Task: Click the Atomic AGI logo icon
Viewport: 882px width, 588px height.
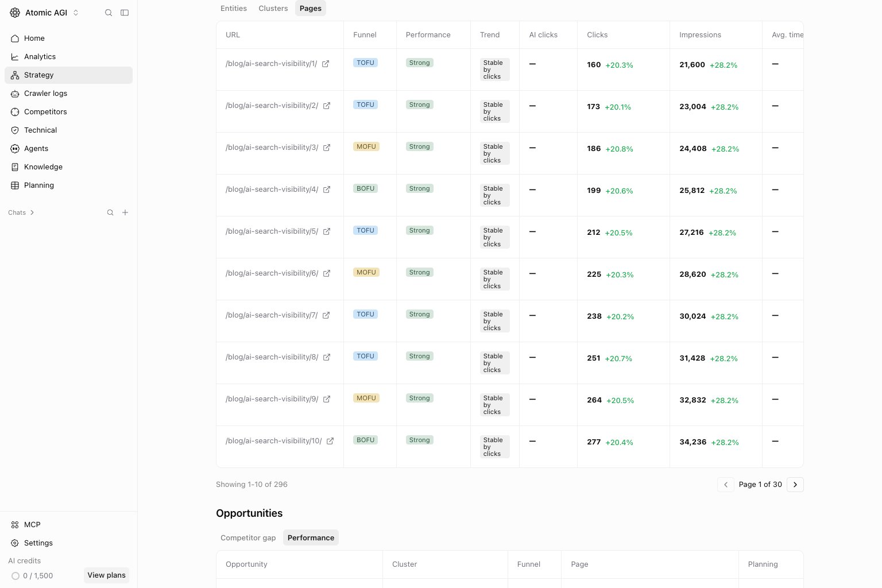Action: [x=15, y=13]
